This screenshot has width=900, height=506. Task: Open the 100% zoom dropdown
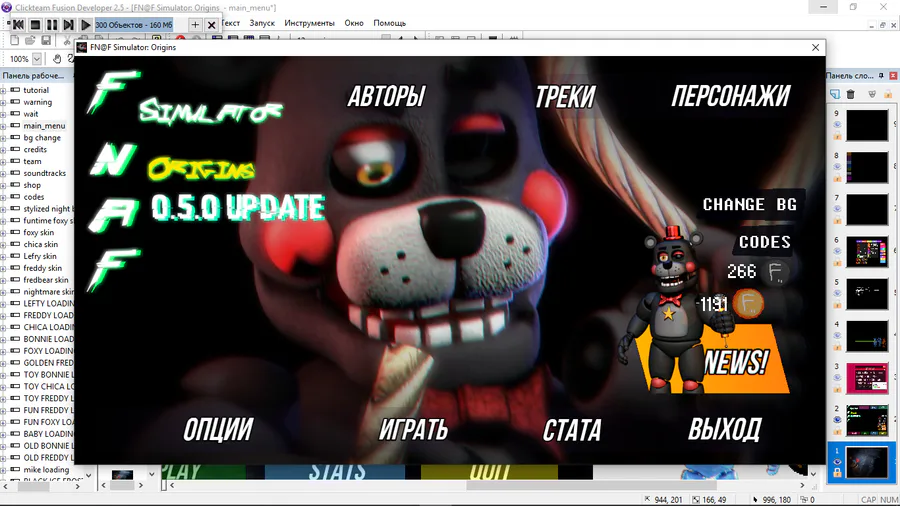click(37, 59)
